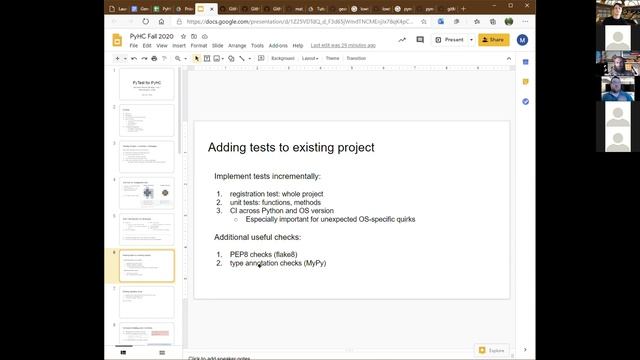640x360 pixels.
Task: Collapse the menus with the up chevron
Action: pyautogui.click(x=509, y=58)
